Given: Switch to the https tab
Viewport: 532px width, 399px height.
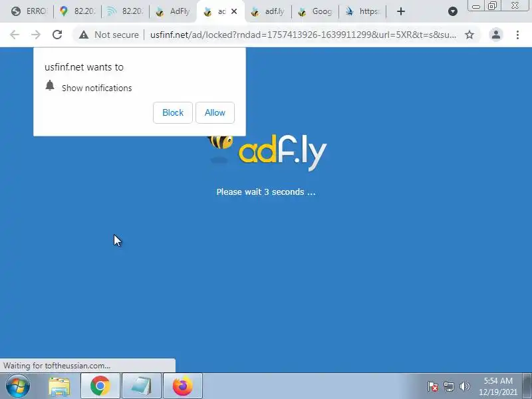Looking at the screenshot, I should 362,11.
